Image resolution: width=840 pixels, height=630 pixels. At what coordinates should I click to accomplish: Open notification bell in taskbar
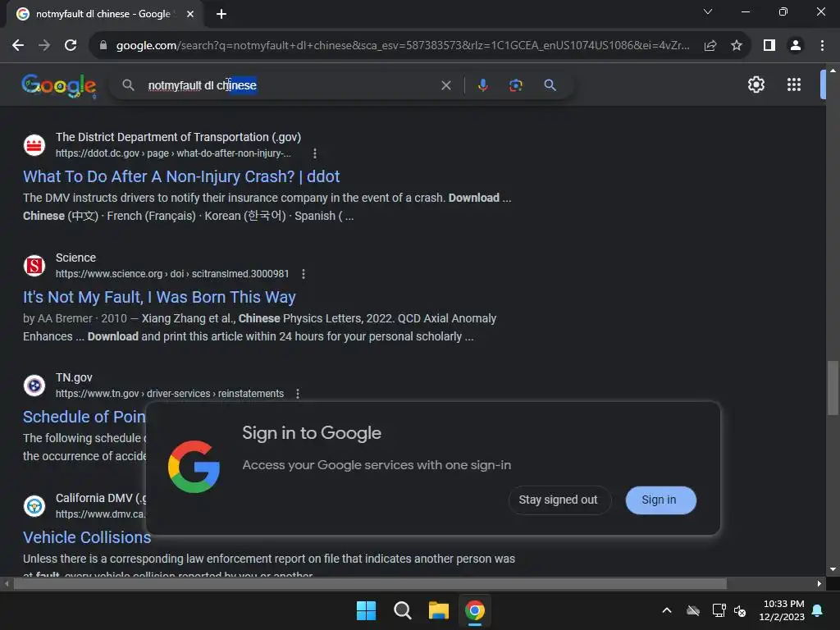(x=818, y=610)
